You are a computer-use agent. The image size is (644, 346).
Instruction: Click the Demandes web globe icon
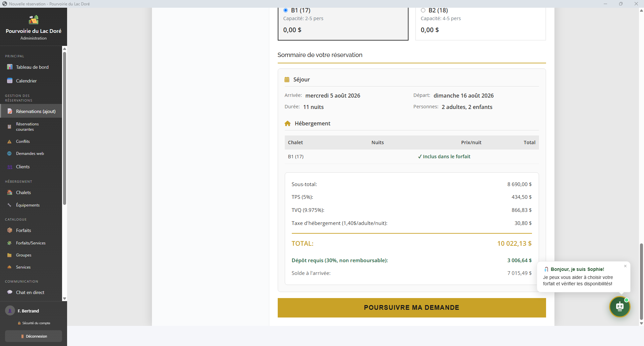tap(9, 154)
